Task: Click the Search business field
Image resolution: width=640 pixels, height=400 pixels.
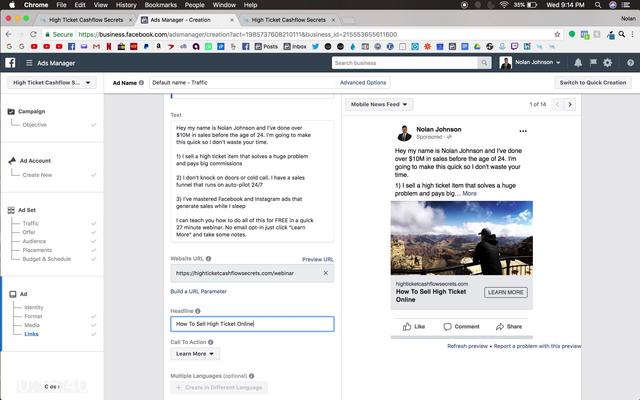Action: [404, 63]
